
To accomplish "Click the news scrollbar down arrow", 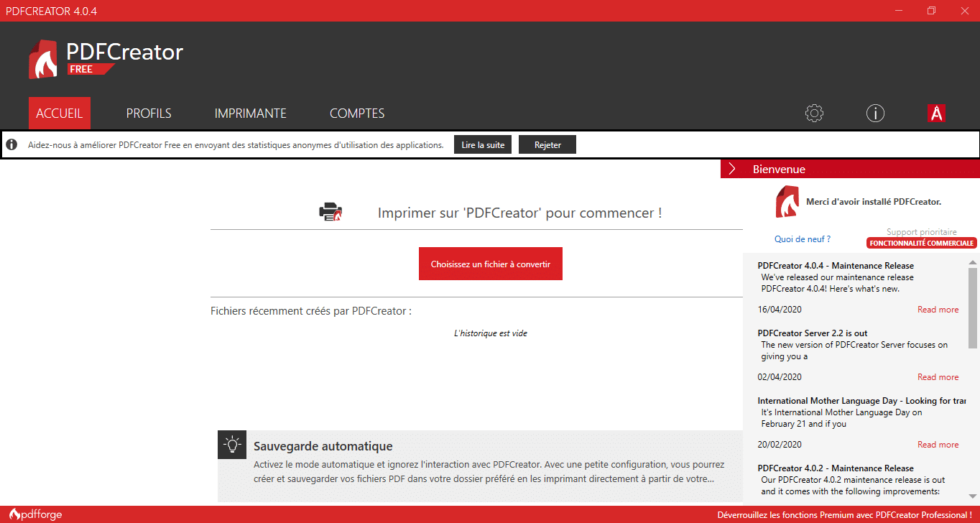I will point(973,496).
